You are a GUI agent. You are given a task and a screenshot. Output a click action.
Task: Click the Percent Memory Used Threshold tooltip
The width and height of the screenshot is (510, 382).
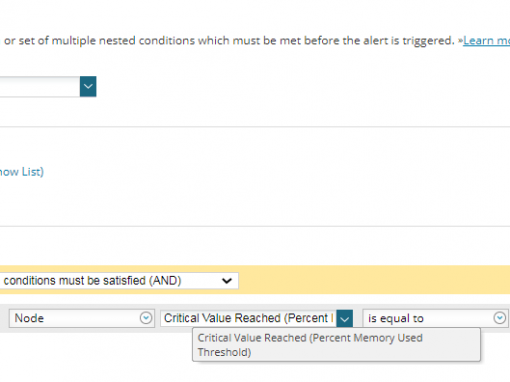pos(336,345)
